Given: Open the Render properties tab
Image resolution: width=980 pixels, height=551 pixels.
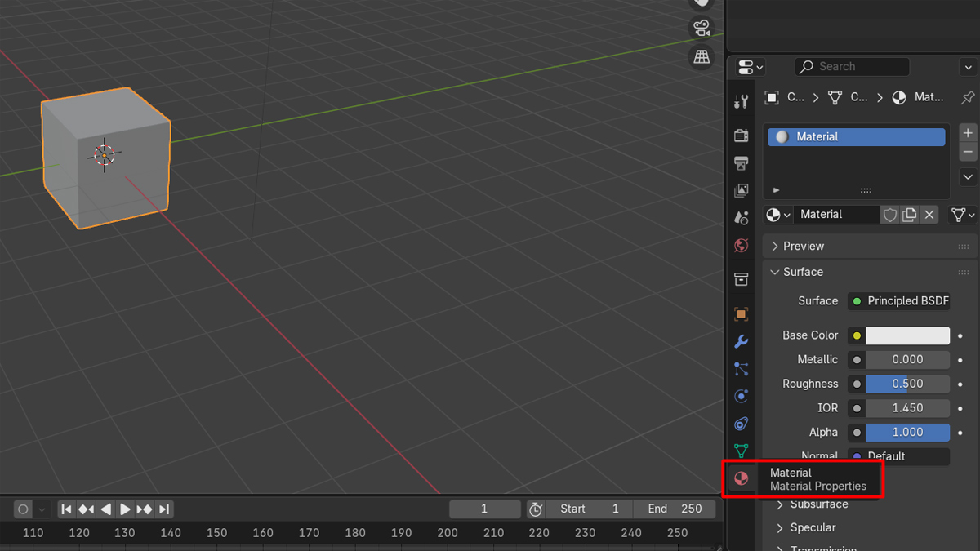Looking at the screenshot, I should click(742, 135).
